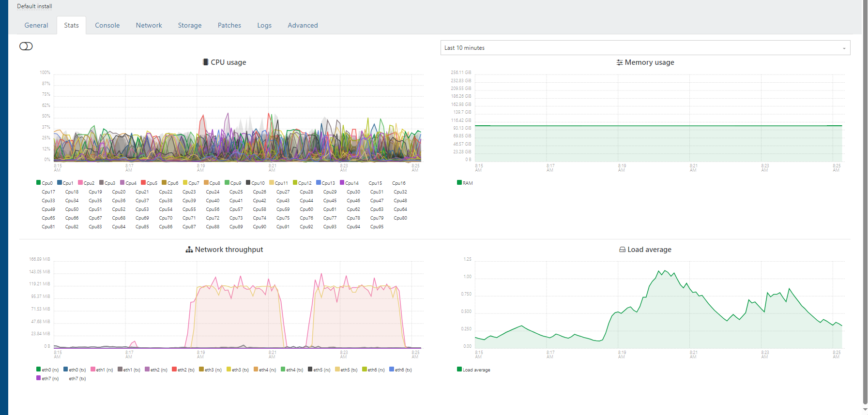
Task: Click the Cpu64 legend label
Action: click(400, 209)
